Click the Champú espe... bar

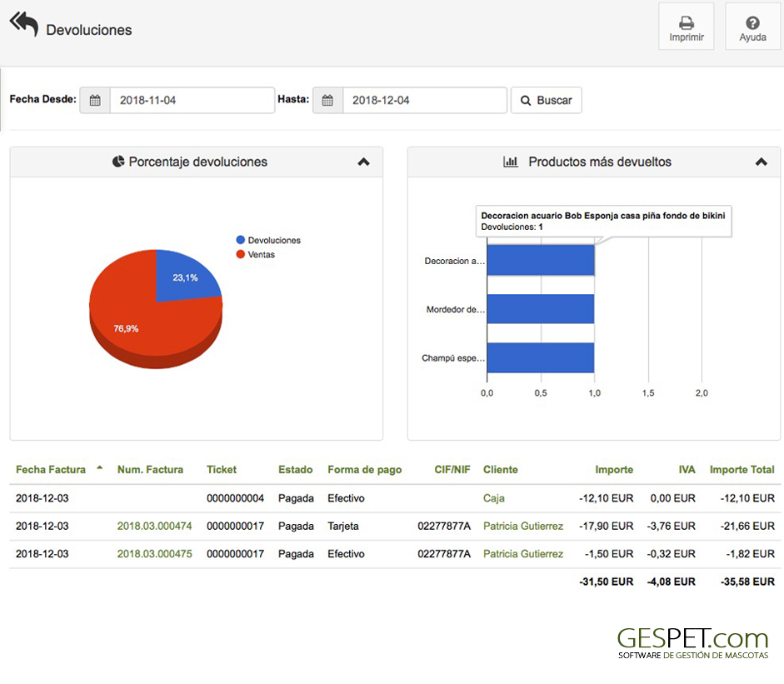click(541, 357)
